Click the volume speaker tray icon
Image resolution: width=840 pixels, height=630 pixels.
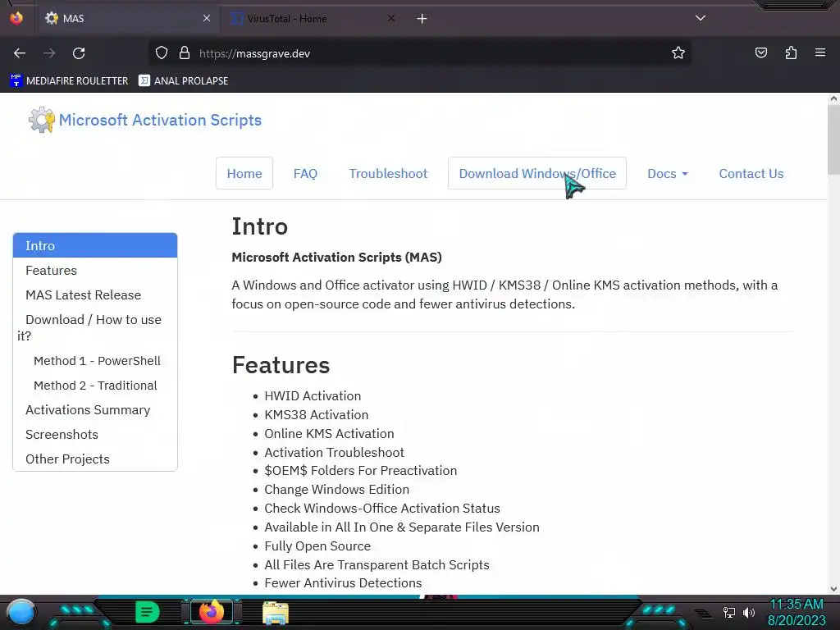point(748,612)
